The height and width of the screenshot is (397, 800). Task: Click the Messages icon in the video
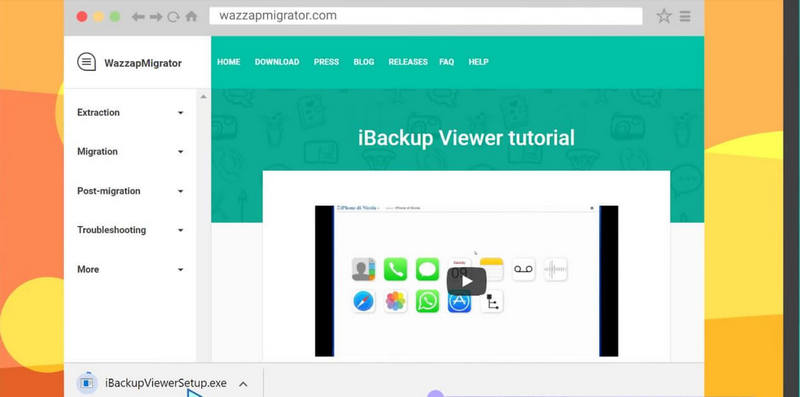(x=427, y=269)
